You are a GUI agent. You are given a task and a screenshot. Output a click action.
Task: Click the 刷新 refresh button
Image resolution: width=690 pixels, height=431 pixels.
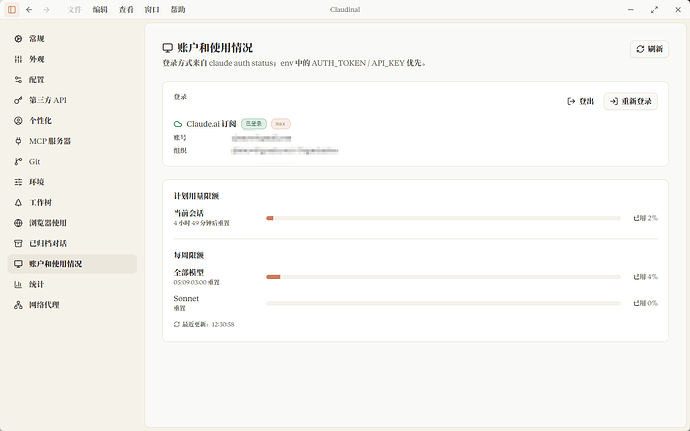click(650, 49)
